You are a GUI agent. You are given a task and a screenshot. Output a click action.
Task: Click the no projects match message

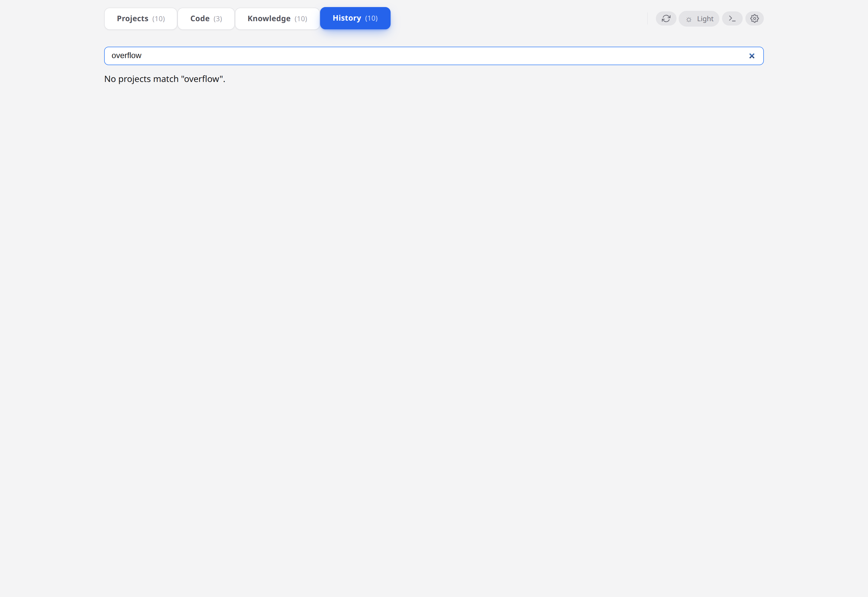164,79
